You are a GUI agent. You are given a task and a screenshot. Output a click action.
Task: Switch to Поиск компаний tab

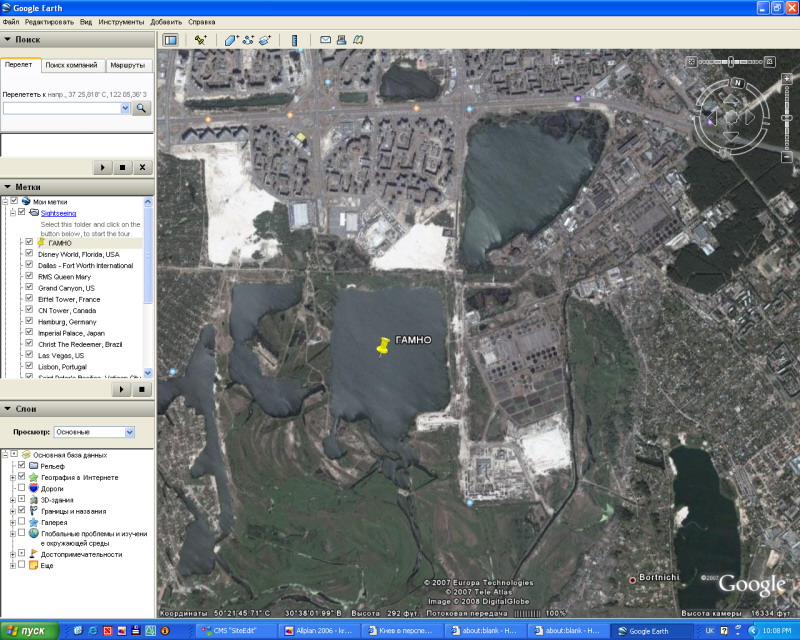tap(71, 65)
